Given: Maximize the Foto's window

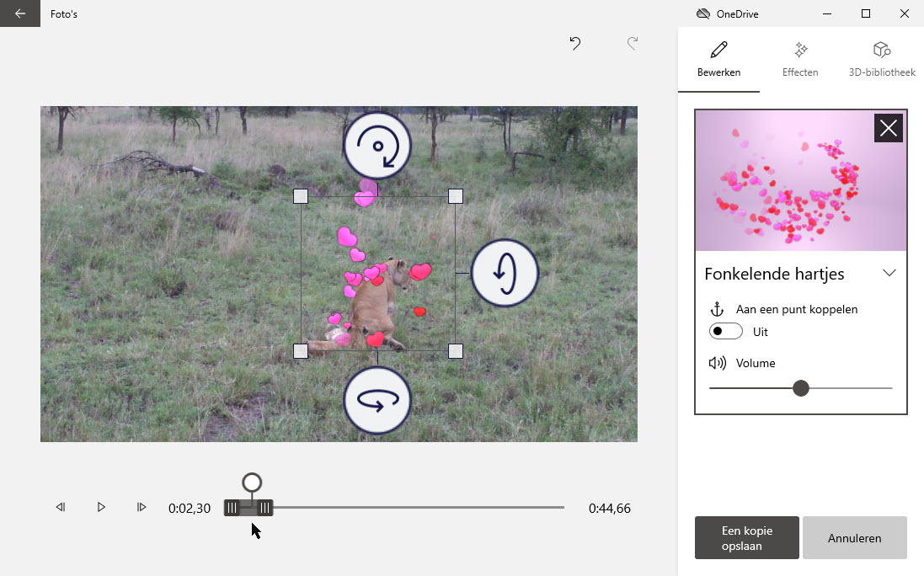Looking at the screenshot, I should 866,13.
